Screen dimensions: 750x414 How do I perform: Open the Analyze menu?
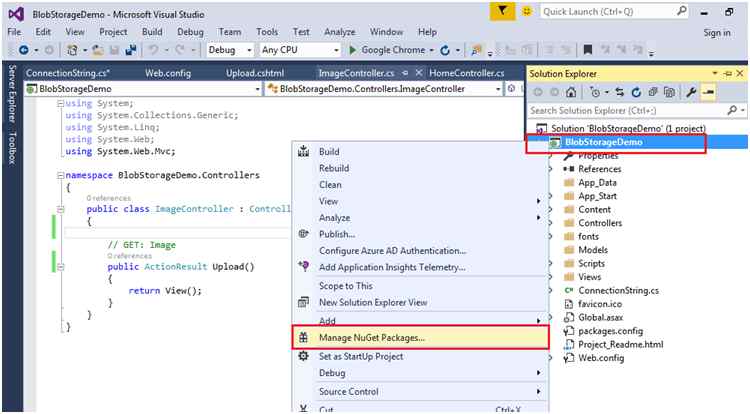pyautogui.click(x=340, y=32)
